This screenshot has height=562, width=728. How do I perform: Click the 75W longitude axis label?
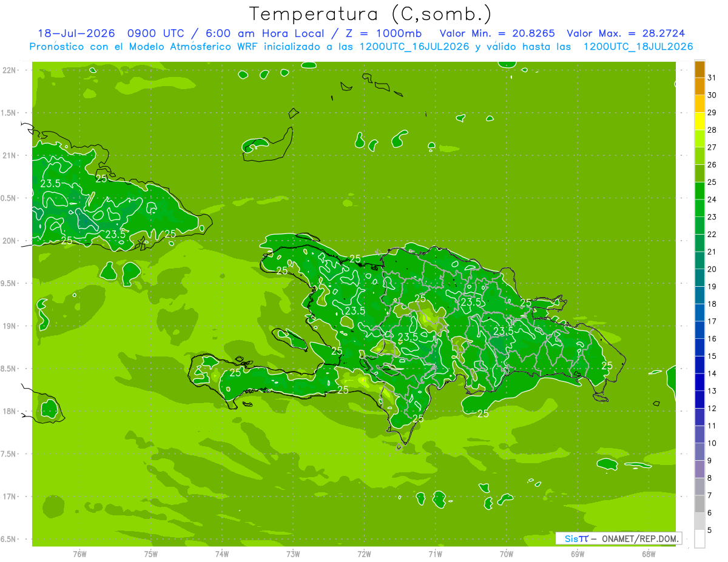(151, 554)
